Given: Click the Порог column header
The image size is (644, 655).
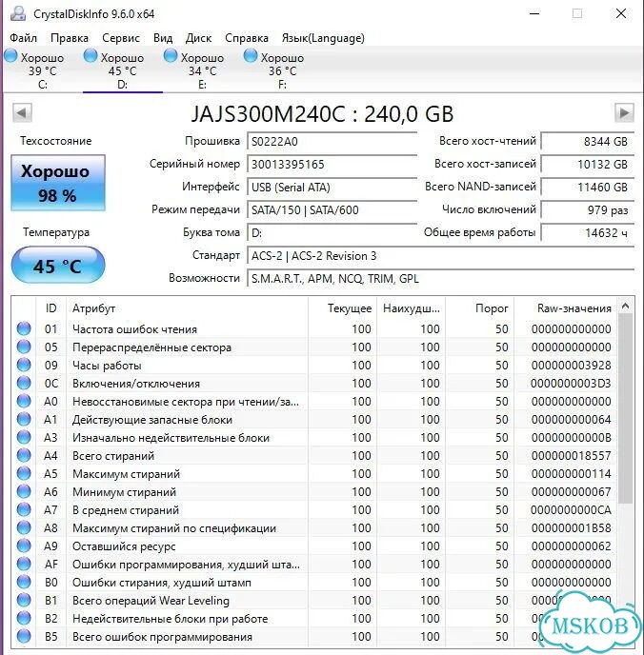Looking at the screenshot, I should [x=480, y=308].
